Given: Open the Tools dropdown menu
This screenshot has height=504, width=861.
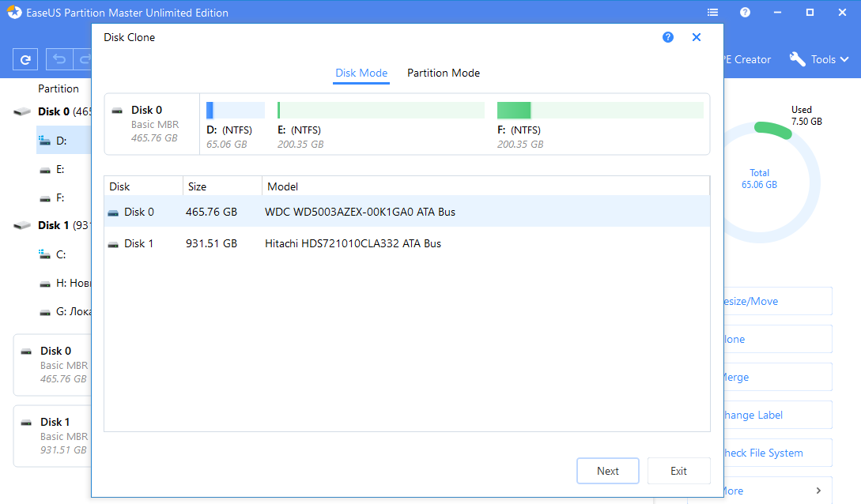Looking at the screenshot, I should pyautogui.click(x=819, y=59).
